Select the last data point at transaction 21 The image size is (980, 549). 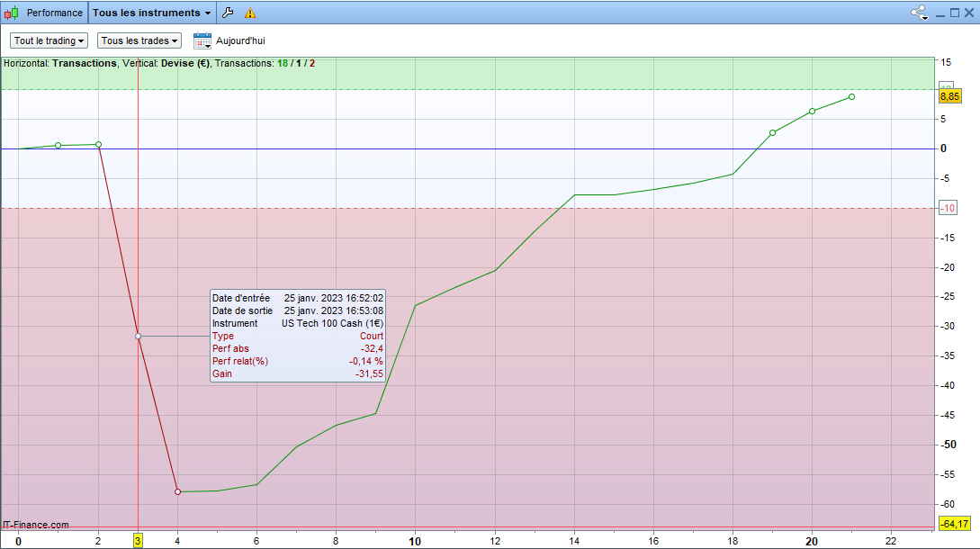(851, 96)
